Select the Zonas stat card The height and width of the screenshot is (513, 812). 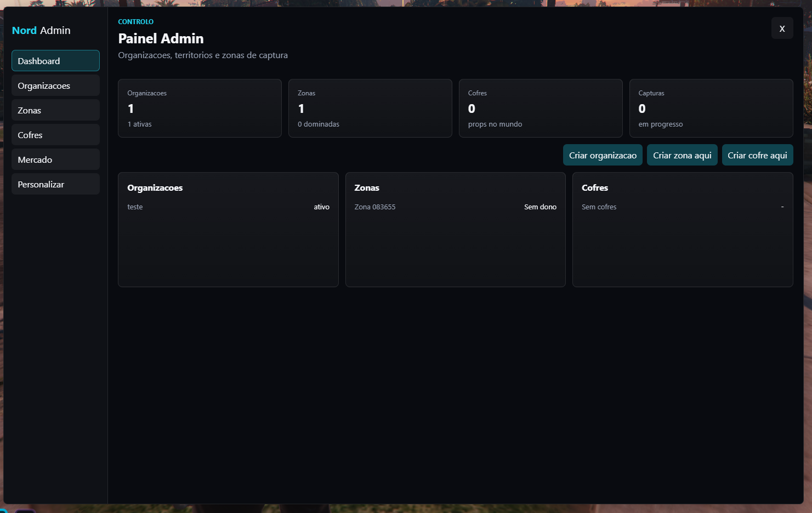pos(370,108)
